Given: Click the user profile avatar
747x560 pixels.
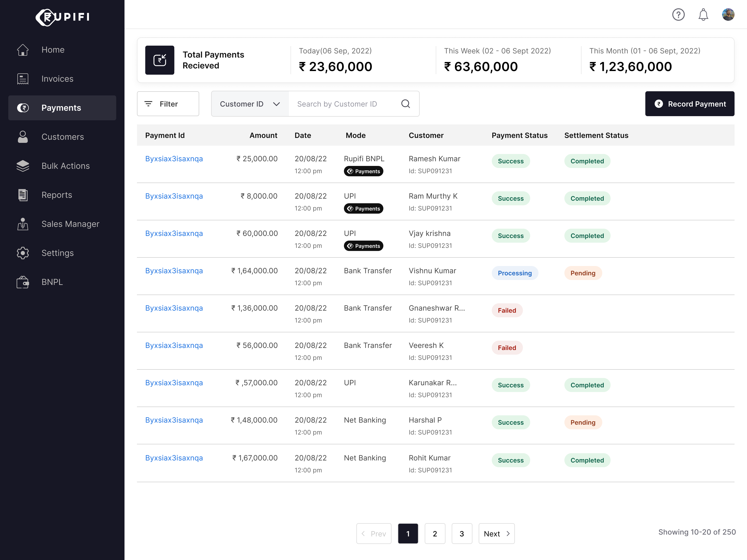Looking at the screenshot, I should click(728, 15).
